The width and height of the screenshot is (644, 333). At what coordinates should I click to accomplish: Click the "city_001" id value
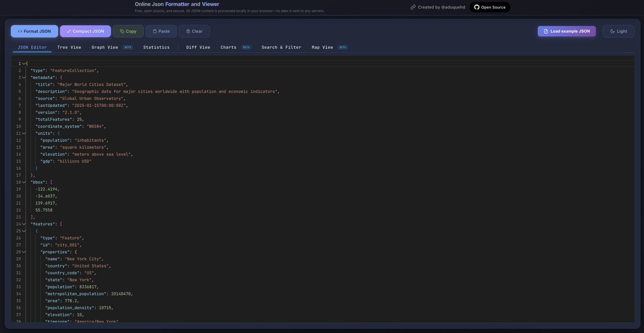click(68, 245)
